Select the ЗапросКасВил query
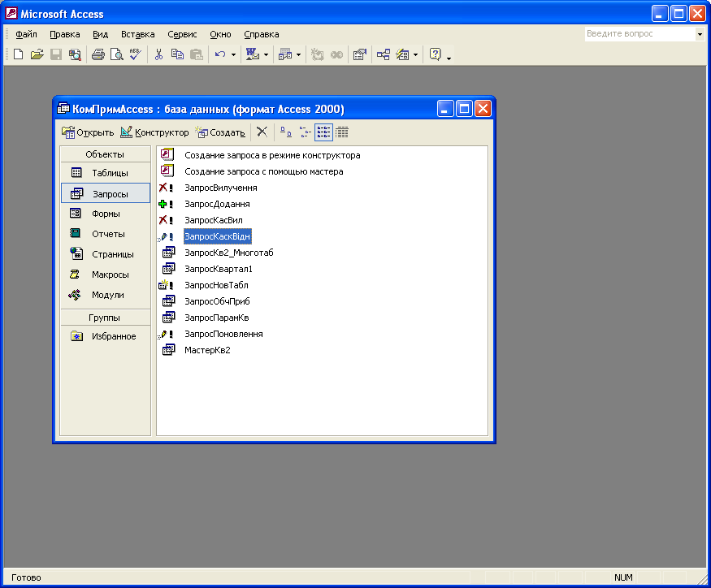Screen dimensions: 711x588 tap(213, 220)
